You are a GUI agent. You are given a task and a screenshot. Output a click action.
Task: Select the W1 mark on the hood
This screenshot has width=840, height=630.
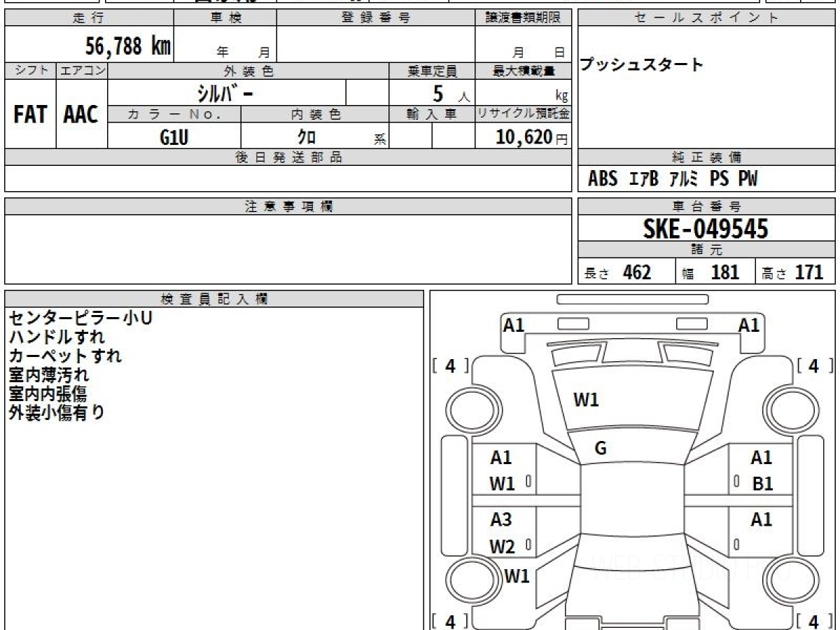coord(586,400)
